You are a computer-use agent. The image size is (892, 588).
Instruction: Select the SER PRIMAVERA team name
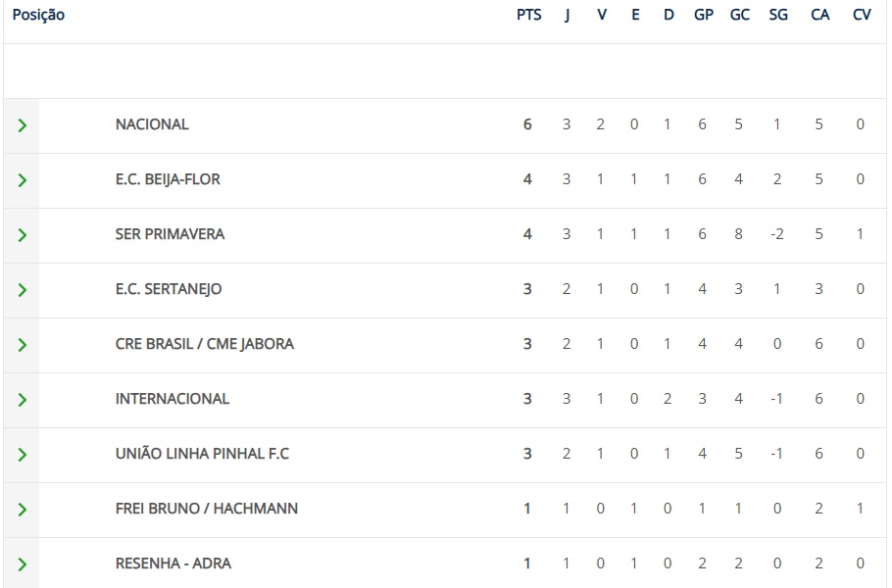[x=171, y=234]
